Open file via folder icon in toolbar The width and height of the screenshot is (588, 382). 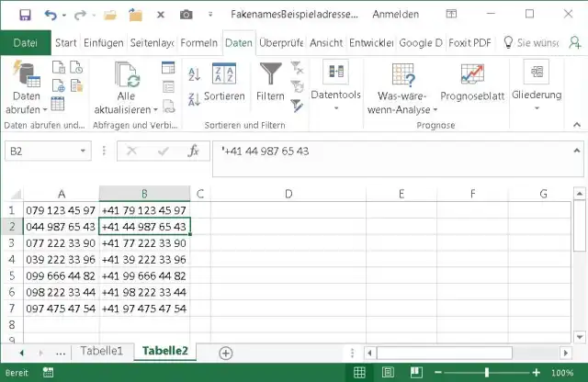point(110,15)
